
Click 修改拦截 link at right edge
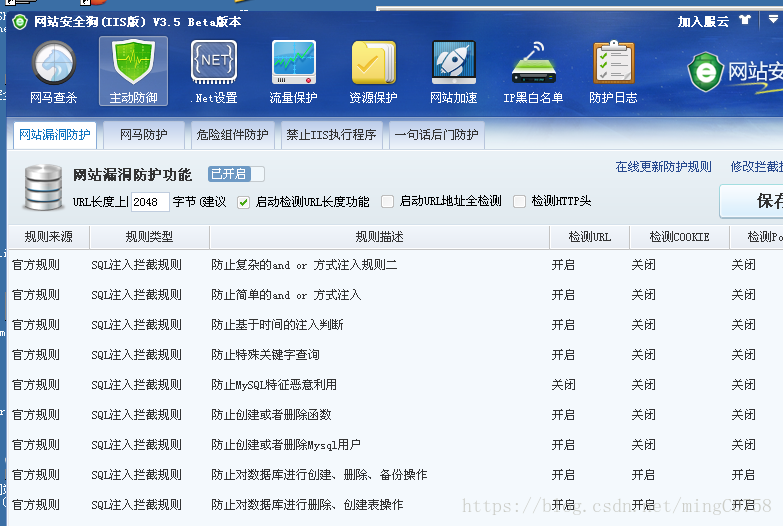coord(756,167)
